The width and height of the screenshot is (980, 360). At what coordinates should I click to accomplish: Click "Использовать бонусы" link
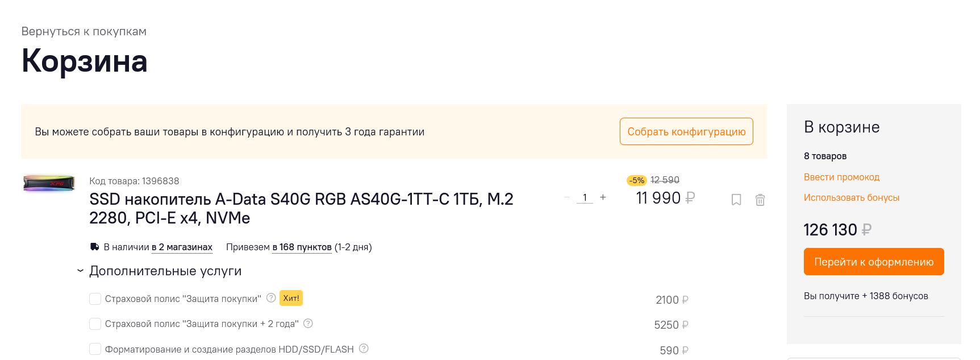[851, 197]
